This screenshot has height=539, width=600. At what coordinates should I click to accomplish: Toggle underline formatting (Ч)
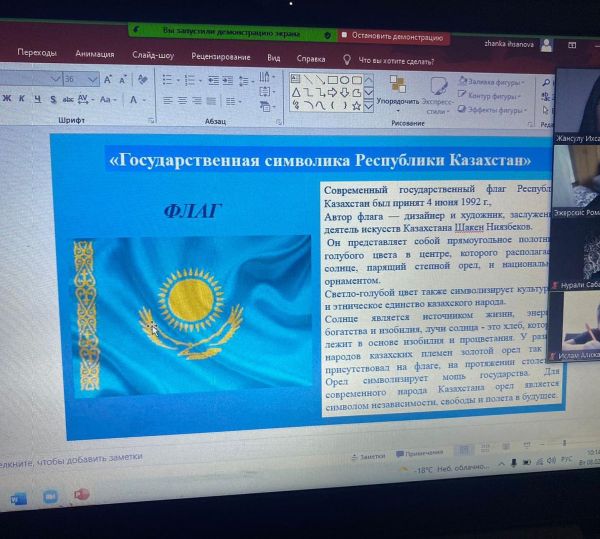coord(37,99)
